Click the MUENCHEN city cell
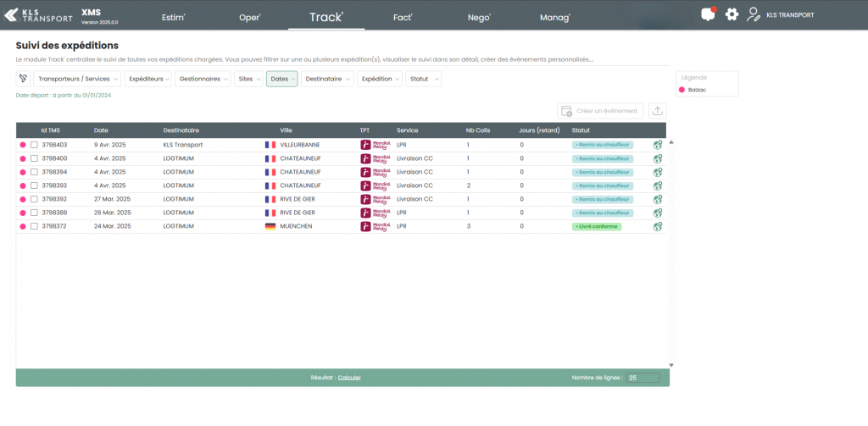 coord(296,226)
